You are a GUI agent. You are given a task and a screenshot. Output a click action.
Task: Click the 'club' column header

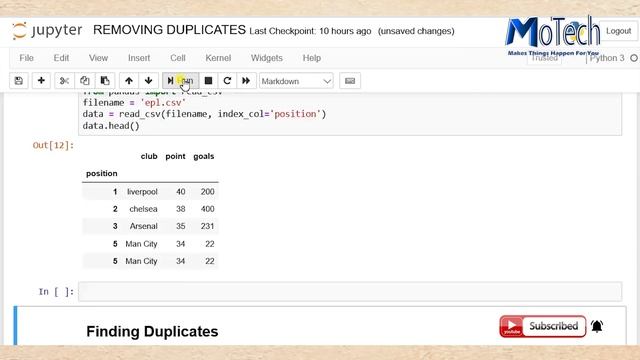pos(149,156)
